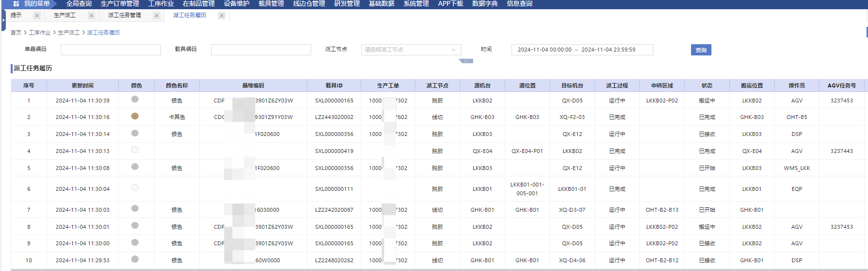Open the 设备维护 menu
The width and height of the screenshot is (868, 271).
tap(236, 3)
